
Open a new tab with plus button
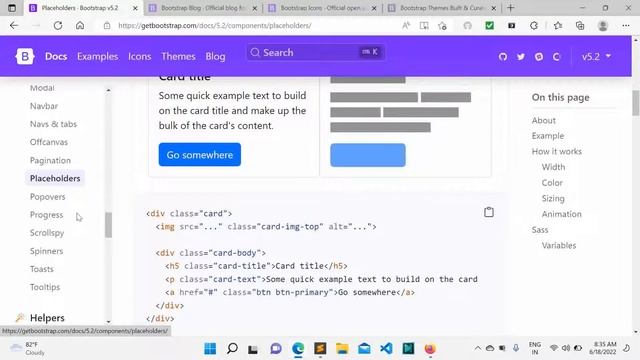tap(510, 8)
